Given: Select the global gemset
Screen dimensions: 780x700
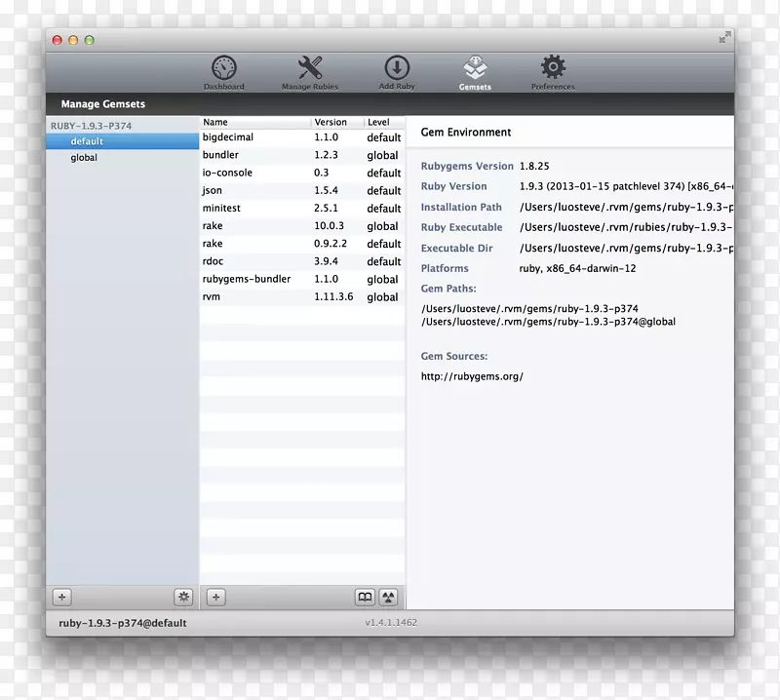Looking at the screenshot, I should [84, 157].
